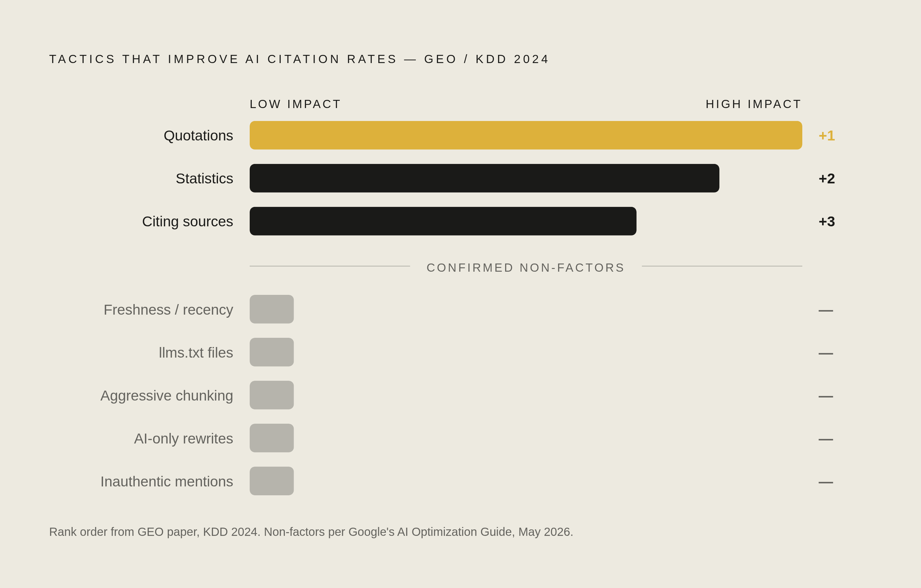Viewport: 921px width, 588px height.
Task: Click the CONFIRMED NON-FACTORS heading
Action: [x=526, y=268]
